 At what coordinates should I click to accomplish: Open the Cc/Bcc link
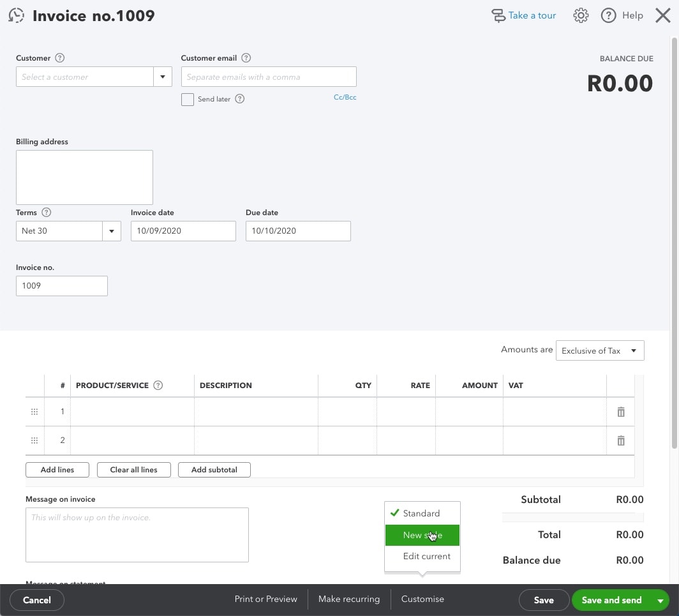(x=345, y=97)
